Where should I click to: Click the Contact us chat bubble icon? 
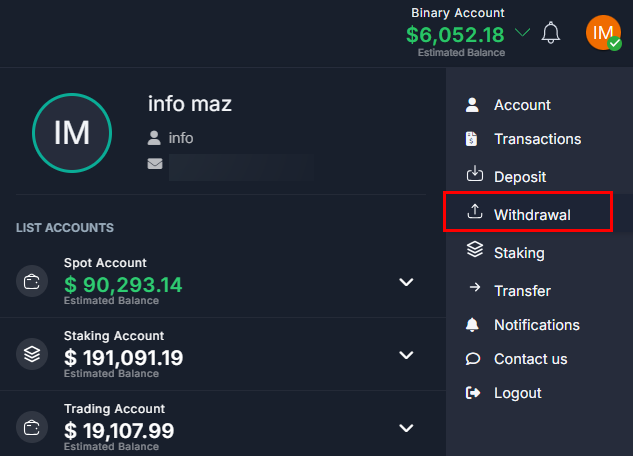coord(474,359)
